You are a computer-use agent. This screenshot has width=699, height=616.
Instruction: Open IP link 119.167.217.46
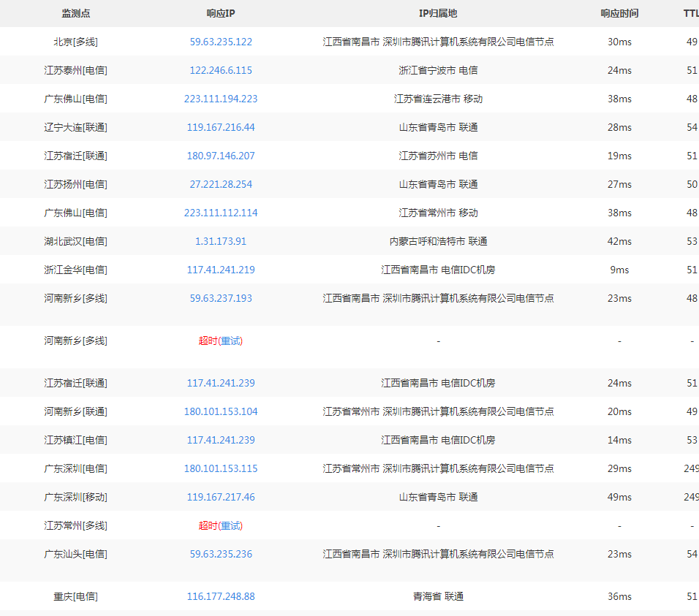[221, 497]
